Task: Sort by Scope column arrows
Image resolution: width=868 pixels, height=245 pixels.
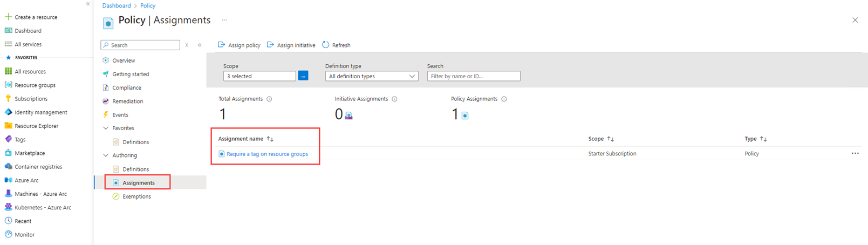Action: (611, 139)
